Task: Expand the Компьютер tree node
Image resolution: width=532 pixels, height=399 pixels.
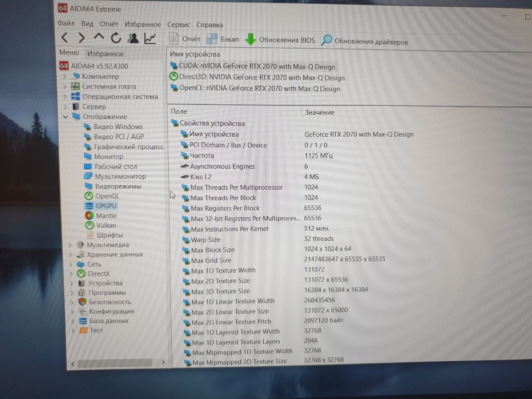Action: pyautogui.click(x=64, y=76)
